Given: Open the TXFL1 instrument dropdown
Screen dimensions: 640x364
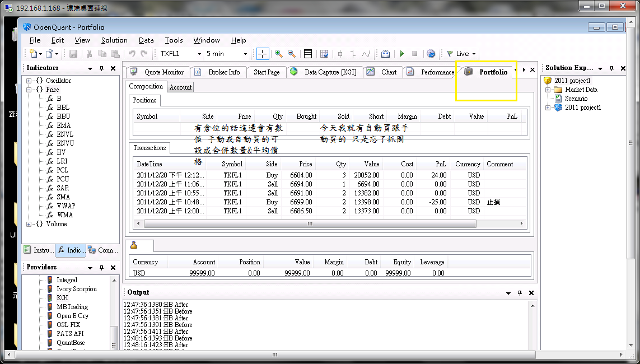Looking at the screenshot, I should (199, 54).
